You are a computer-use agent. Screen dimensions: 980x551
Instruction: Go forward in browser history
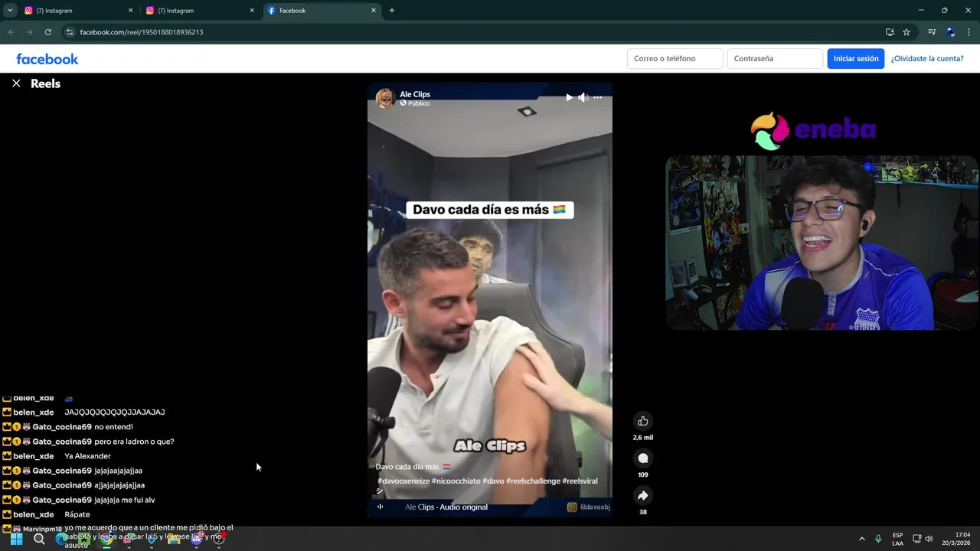tap(29, 32)
